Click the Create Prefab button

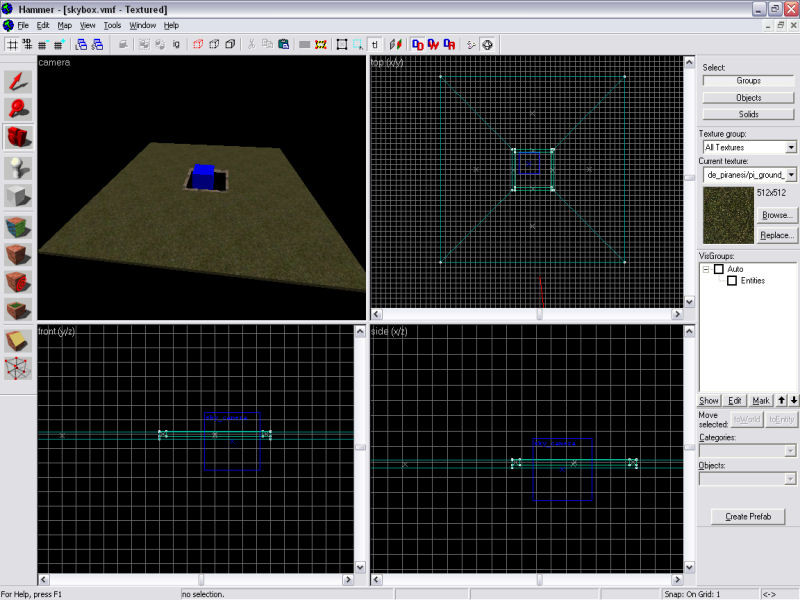pyautogui.click(x=747, y=516)
